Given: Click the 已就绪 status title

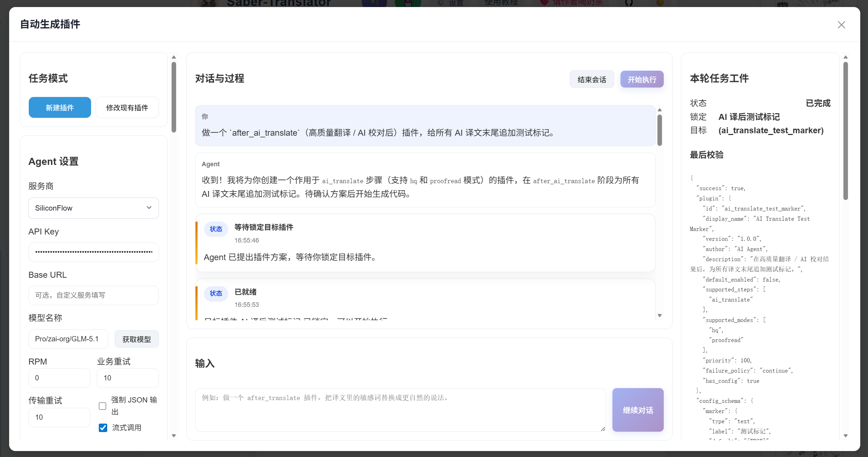Looking at the screenshot, I should click(x=245, y=292).
